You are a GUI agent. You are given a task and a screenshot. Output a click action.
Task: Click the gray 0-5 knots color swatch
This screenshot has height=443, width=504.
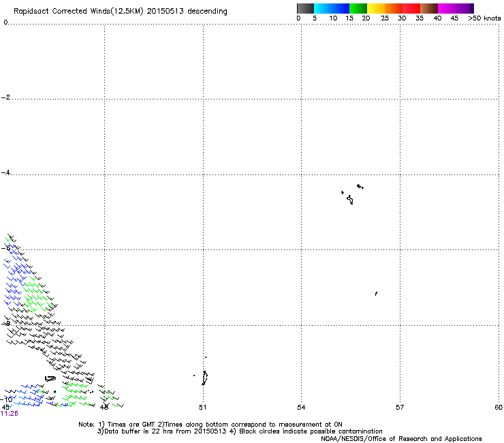[x=305, y=8]
